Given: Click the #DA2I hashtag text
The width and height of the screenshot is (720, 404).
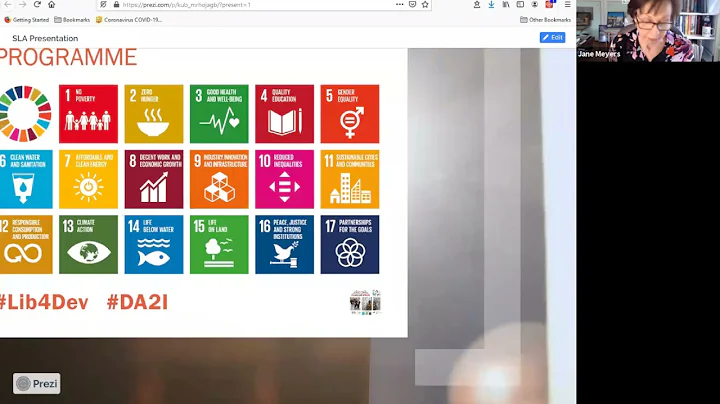Looking at the screenshot, I should [x=137, y=303].
